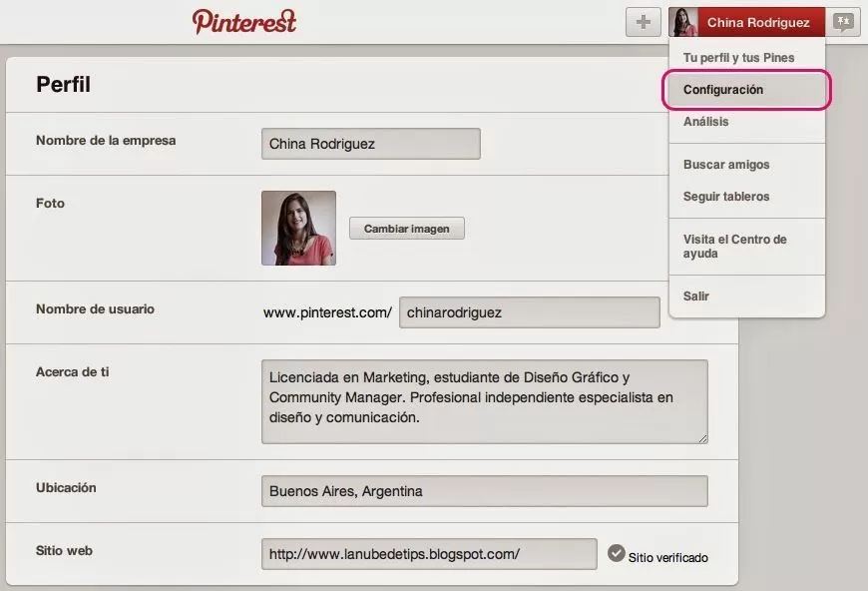Screen dimensions: 868x591
Task: Click the Acerca de ti label
Action: pyautogui.click(x=73, y=372)
